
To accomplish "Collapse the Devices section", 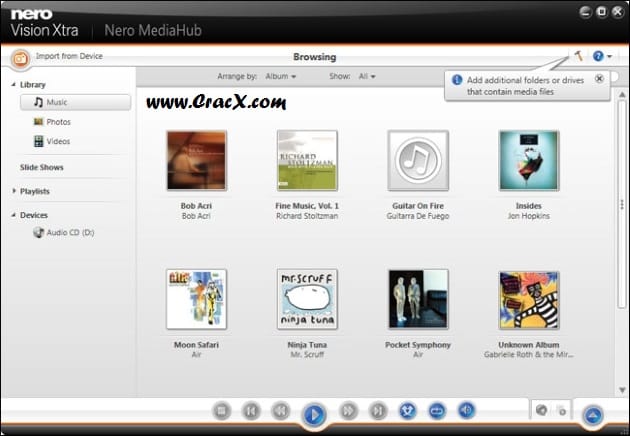I will pyautogui.click(x=13, y=215).
